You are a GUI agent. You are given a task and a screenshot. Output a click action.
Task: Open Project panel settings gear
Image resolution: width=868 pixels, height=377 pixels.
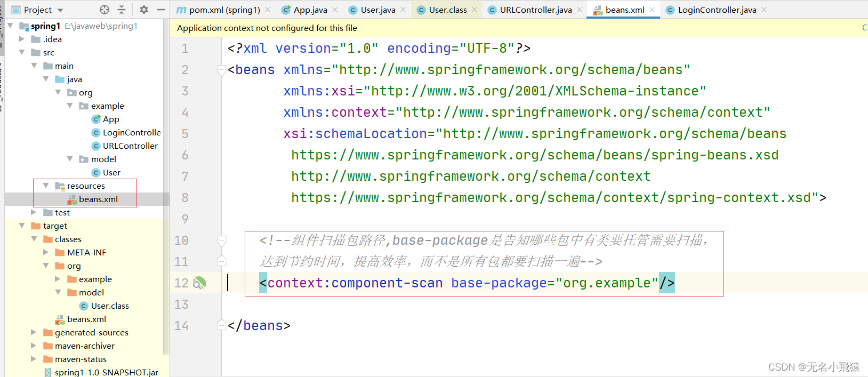tap(144, 10)
